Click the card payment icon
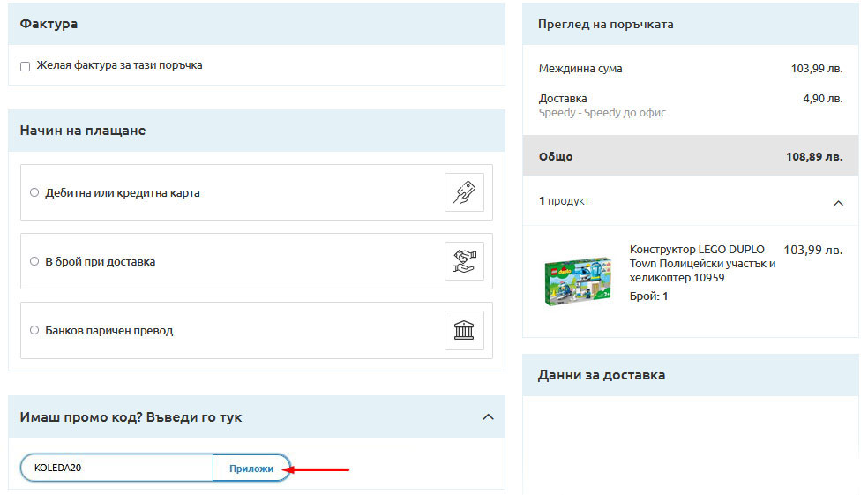Screen dimensions: 868x495 tap(464, 192)
